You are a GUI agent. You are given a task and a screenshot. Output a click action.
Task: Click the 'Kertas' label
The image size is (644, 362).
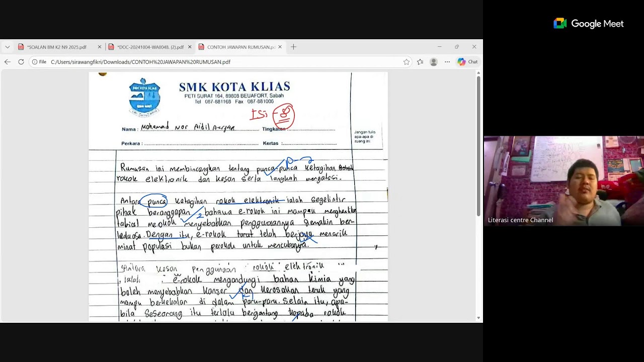pos(272,143)
